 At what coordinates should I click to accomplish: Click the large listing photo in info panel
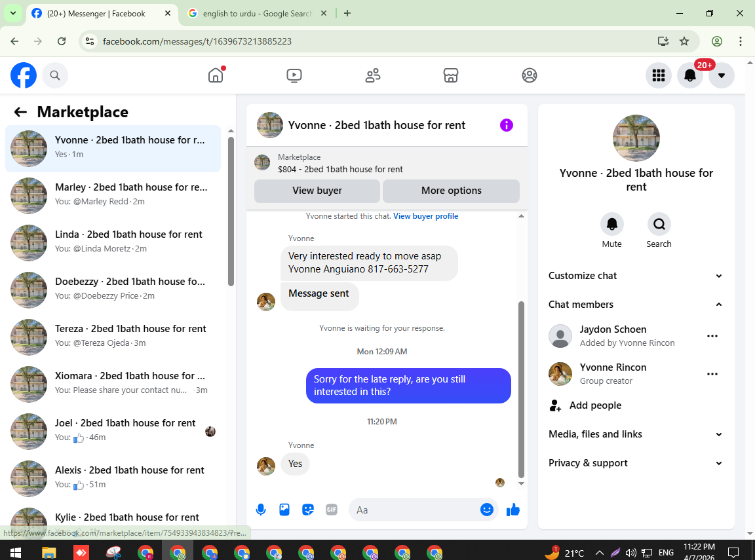tap(636, 138)
